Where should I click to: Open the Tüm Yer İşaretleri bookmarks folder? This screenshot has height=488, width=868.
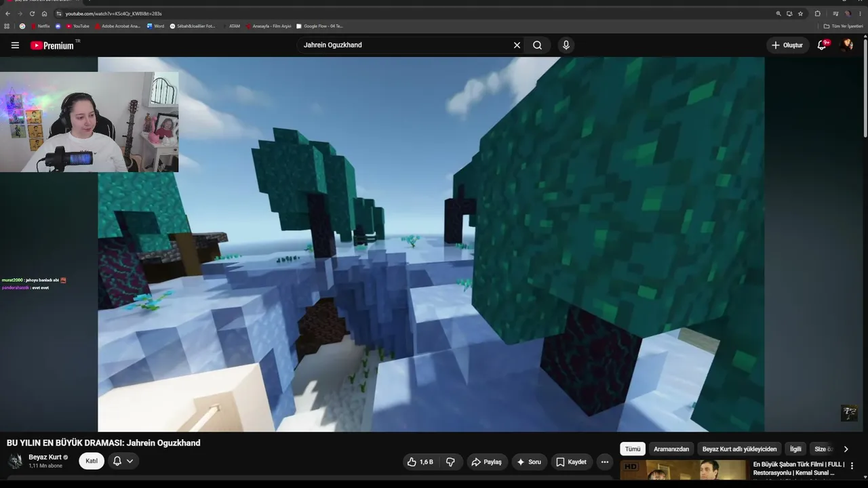pyautogui.click(x=843, y=26)
